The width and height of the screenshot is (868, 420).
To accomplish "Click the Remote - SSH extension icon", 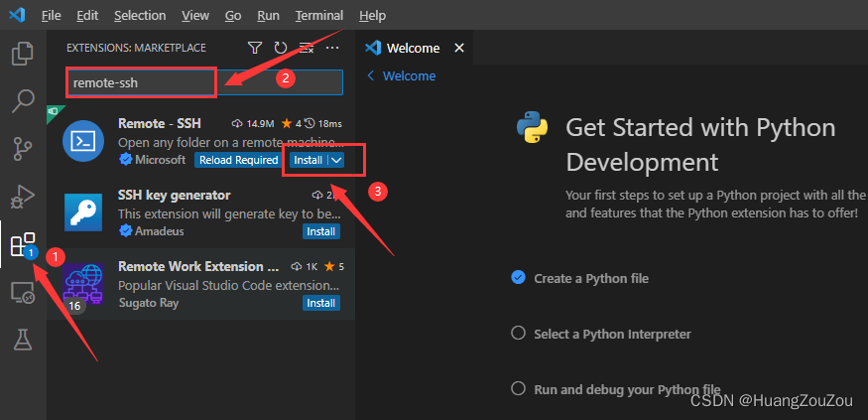I will click(83, 141).
